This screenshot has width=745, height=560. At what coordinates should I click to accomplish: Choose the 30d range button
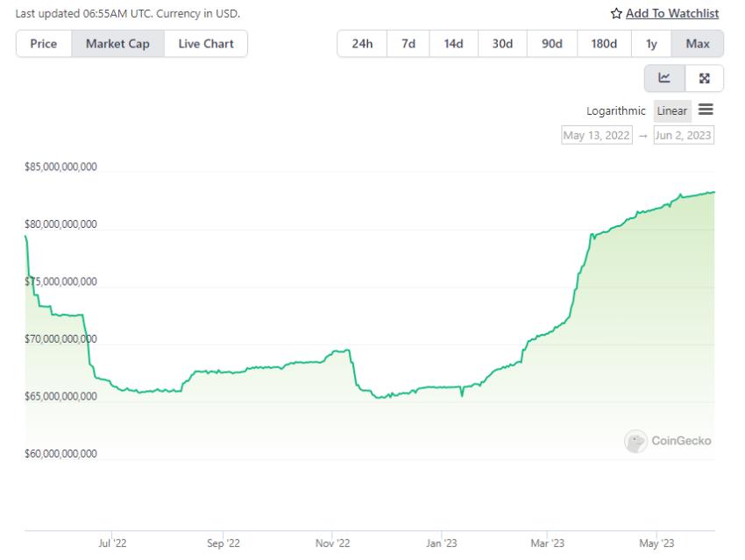[x=502, y=44]
